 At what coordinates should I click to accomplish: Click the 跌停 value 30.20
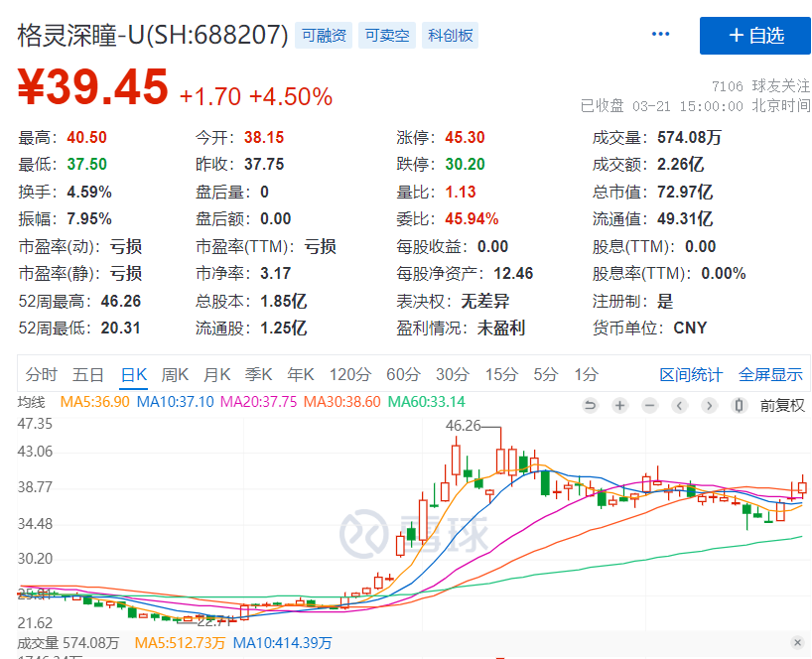[465, 164]
